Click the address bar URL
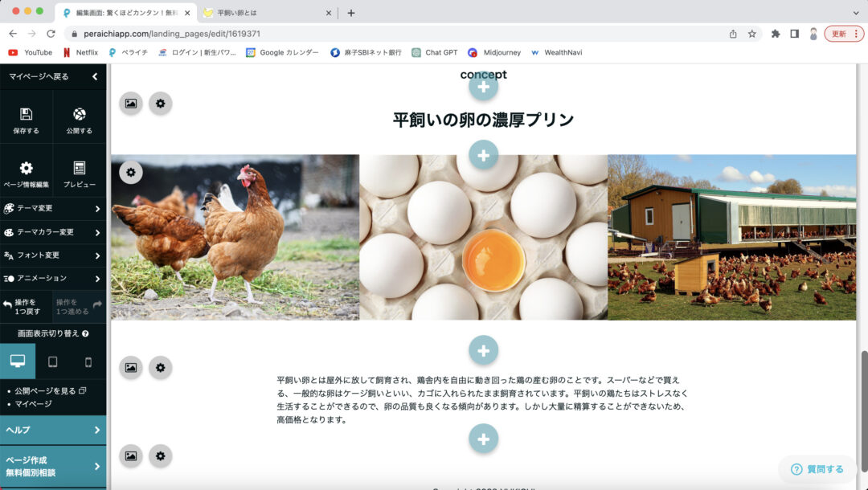Screen dimensions: 868x490 [172, 34]
